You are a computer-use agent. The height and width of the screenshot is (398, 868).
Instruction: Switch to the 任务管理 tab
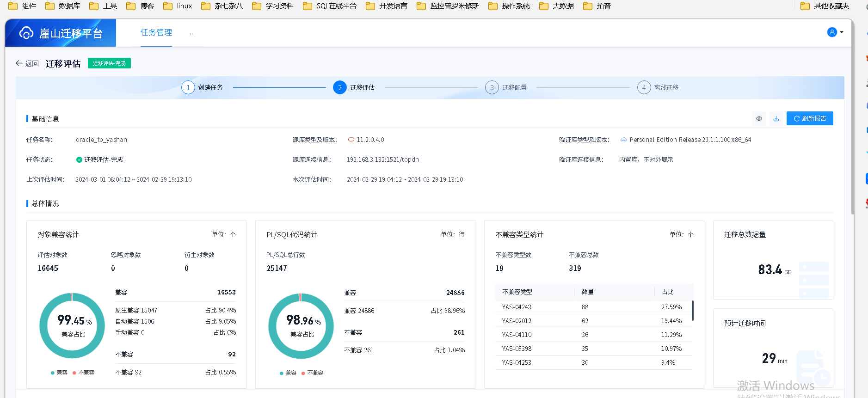coord(156,32)
